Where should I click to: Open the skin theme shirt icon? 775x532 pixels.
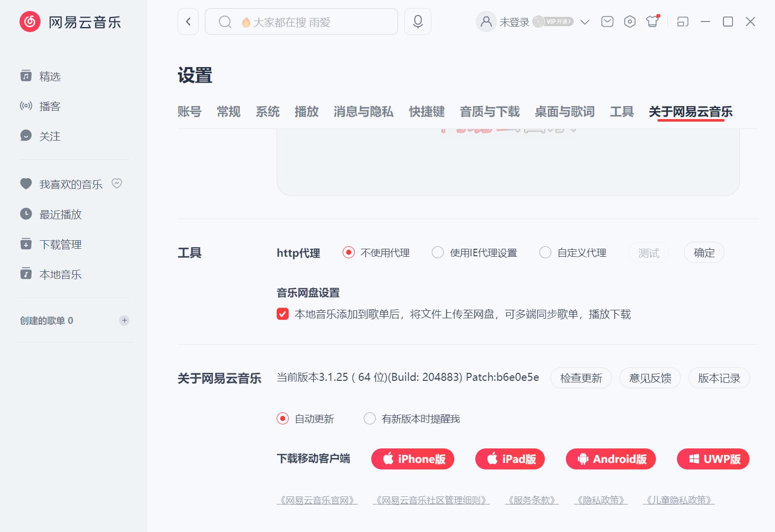point(652,22)
